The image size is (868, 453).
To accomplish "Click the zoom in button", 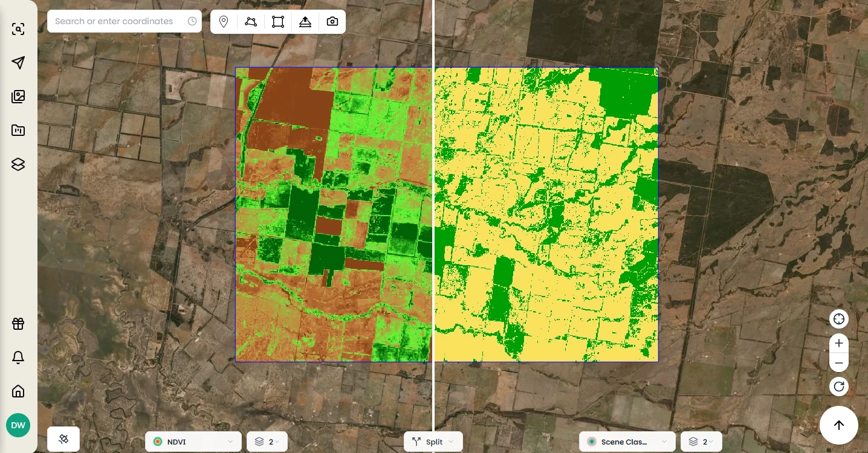I will [839, 343].
